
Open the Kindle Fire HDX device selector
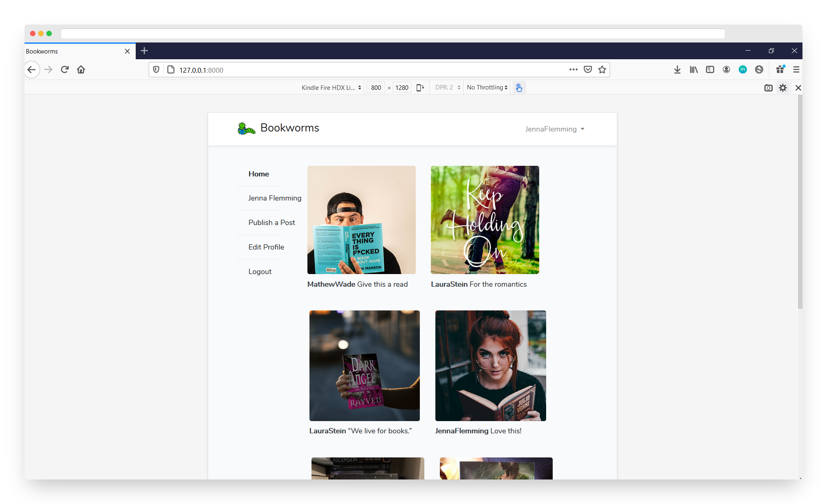click(331, 88)
